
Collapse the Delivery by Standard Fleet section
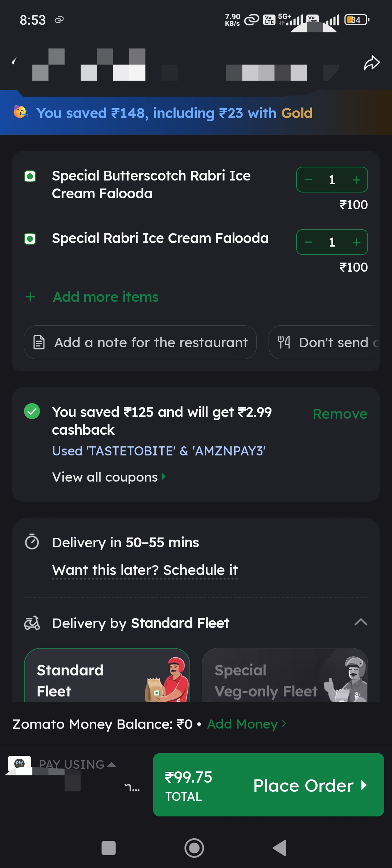pyautogui.click(x=360, y=622)
